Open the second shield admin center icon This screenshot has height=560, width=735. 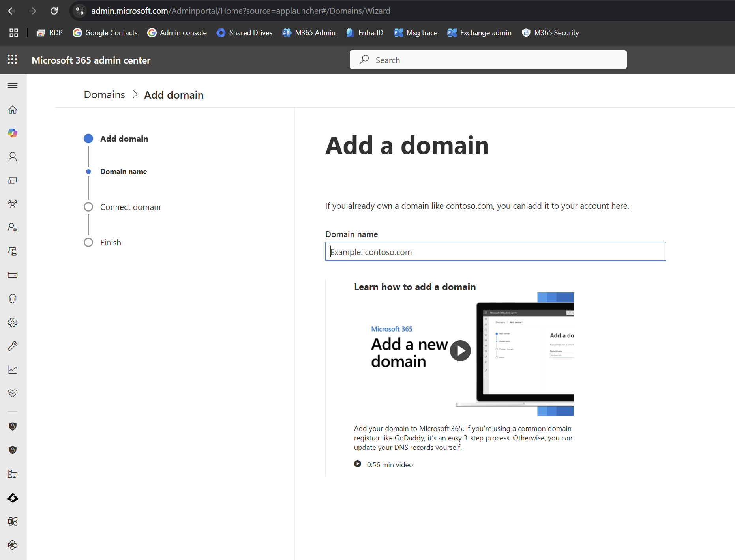(x=13, y=450)
